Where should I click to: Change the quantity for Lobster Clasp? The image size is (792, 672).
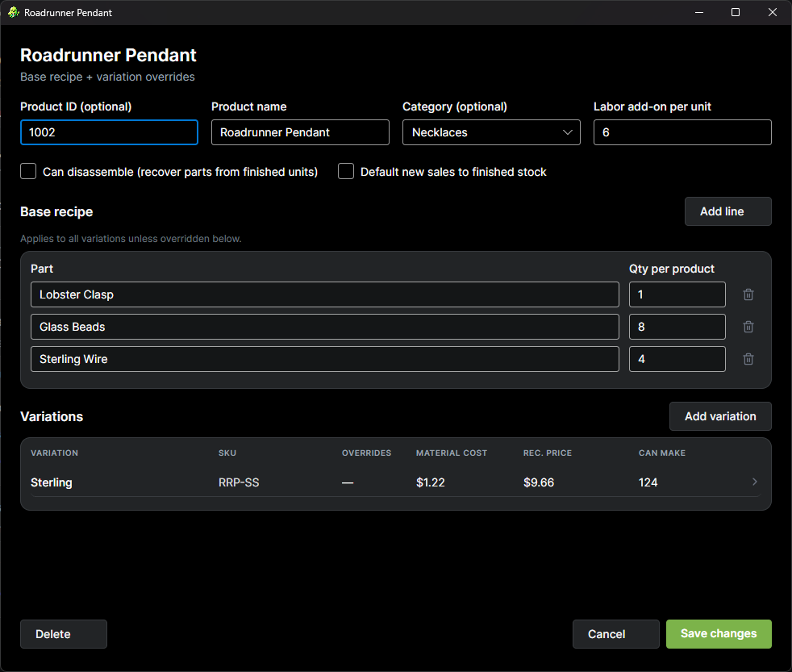677,294
